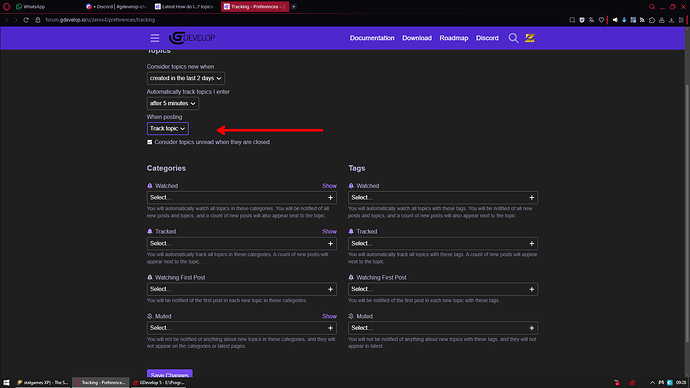Switch to the Discord browser tab
This screenshot has height=388, width=690.
click(x=117, y=7)
